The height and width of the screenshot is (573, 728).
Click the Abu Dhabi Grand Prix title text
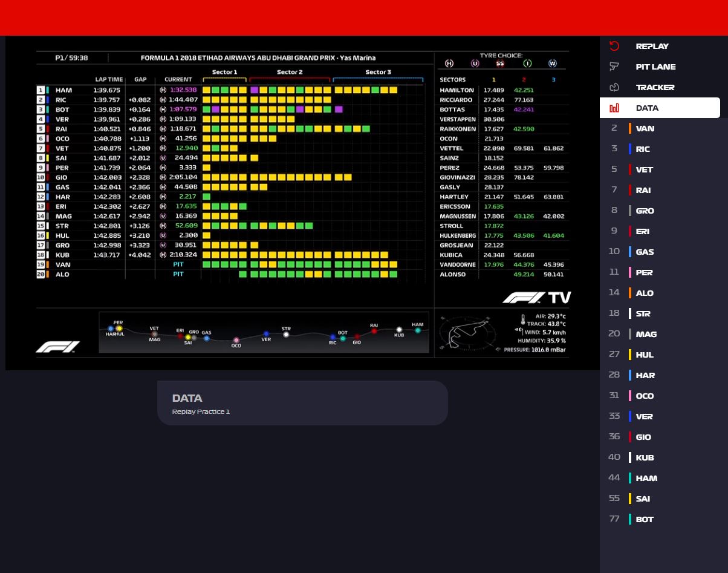click(x=258, y=58)
